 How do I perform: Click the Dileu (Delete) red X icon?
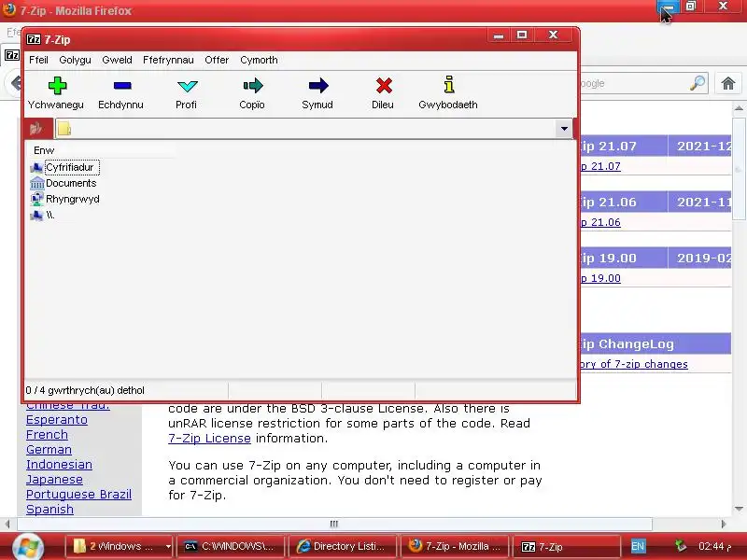click(384, 86)
